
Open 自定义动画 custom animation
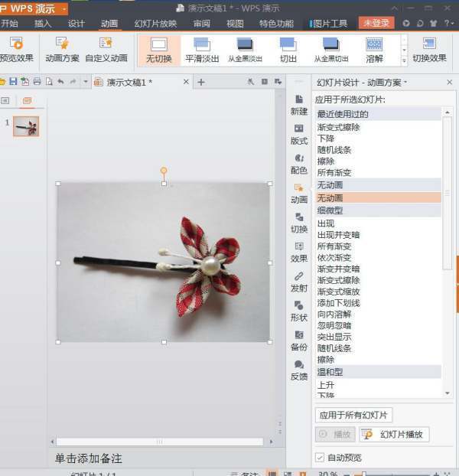click(106, 49)
